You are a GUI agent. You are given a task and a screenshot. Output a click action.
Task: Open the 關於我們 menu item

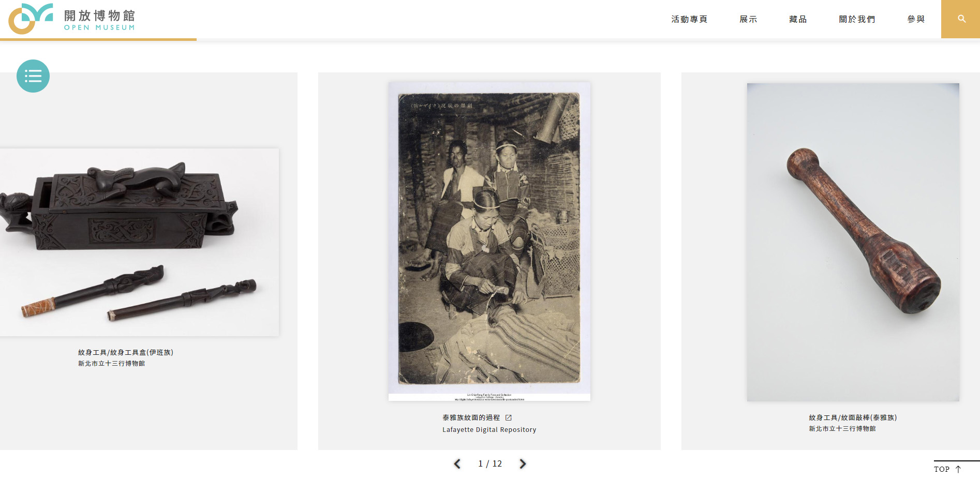coord(857,19)
